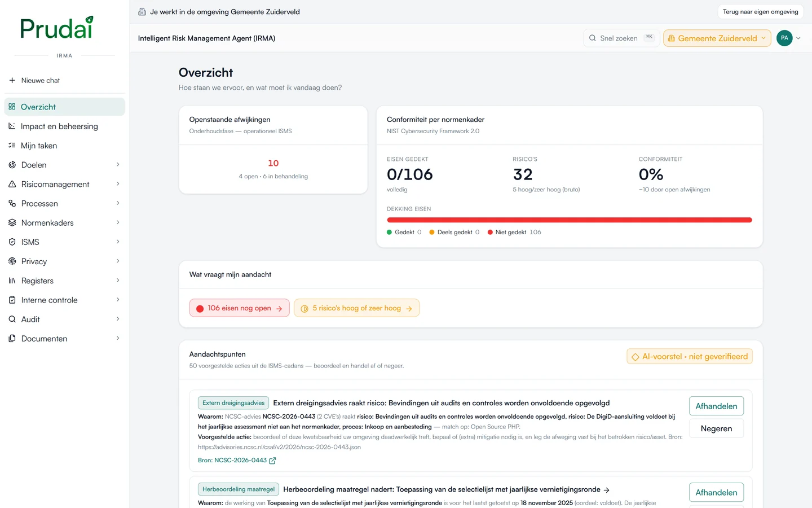Expand the Interne controle chevron
Screen dimensions: 812x508
tap(118, 300)
